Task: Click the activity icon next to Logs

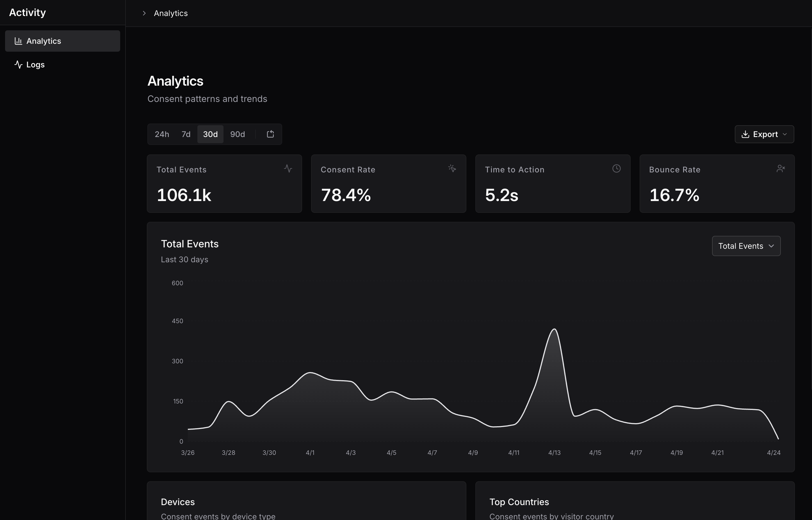Action: point(18,65)
